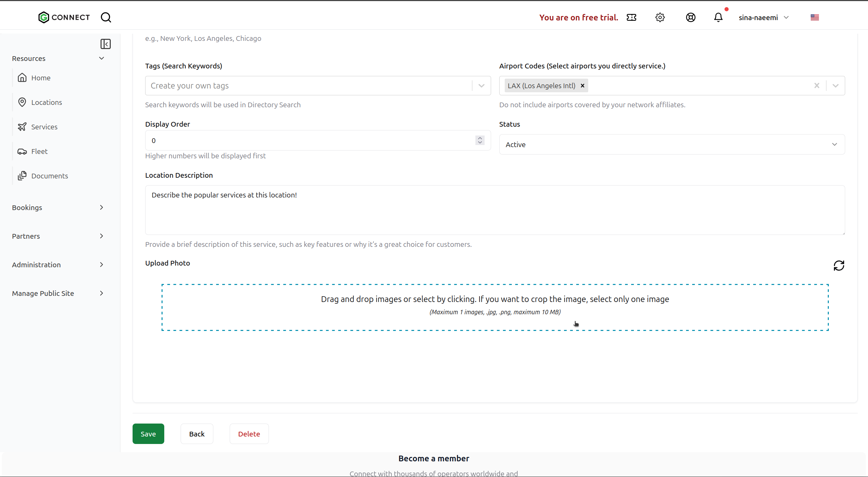Click the green Save button
The image size is (868, 477).
pos(148,434)
